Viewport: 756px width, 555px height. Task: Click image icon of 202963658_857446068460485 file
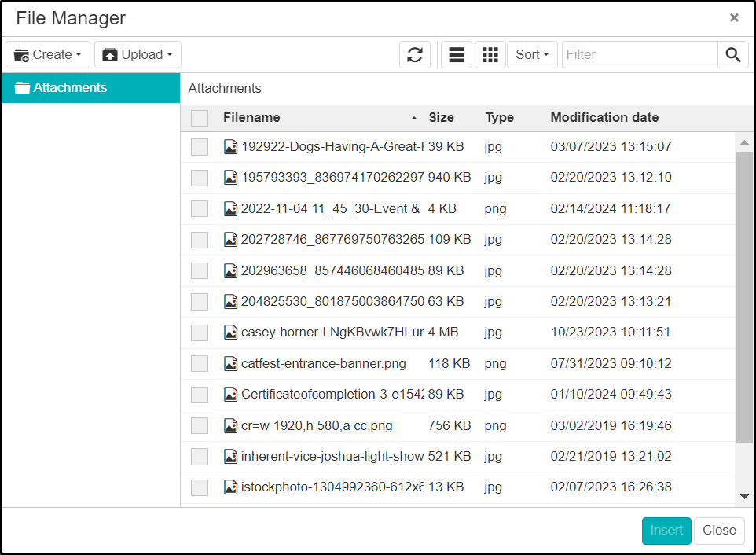click(x=230, y=271)
